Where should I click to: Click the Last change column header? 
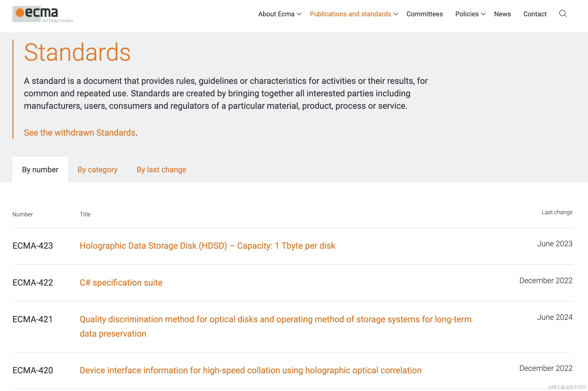(x=557, y=212)
